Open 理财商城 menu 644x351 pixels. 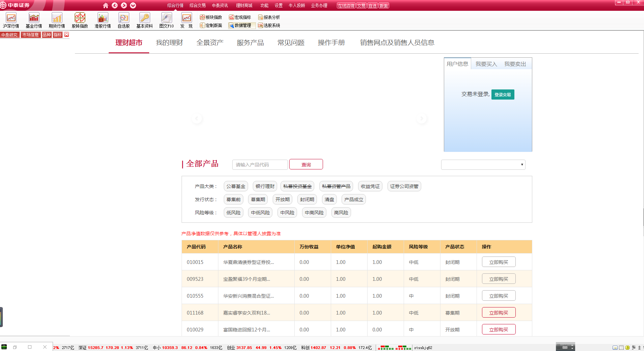coord(244,5)
